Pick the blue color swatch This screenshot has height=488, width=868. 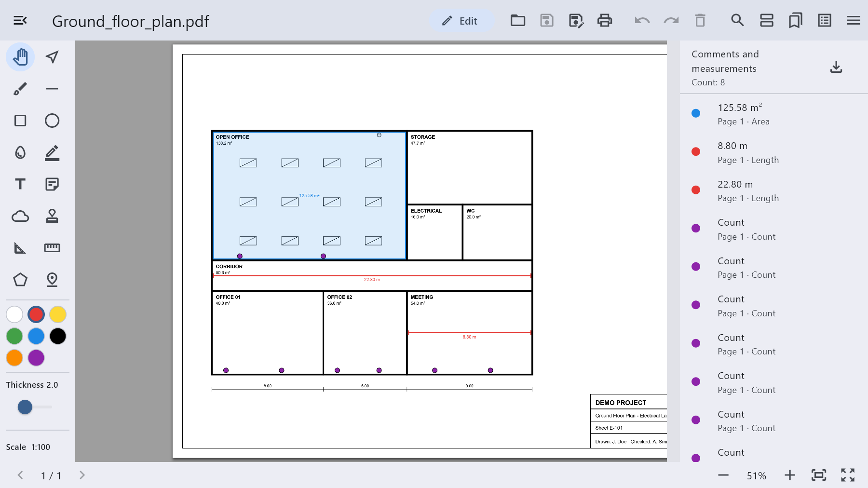tap(36, 336)
